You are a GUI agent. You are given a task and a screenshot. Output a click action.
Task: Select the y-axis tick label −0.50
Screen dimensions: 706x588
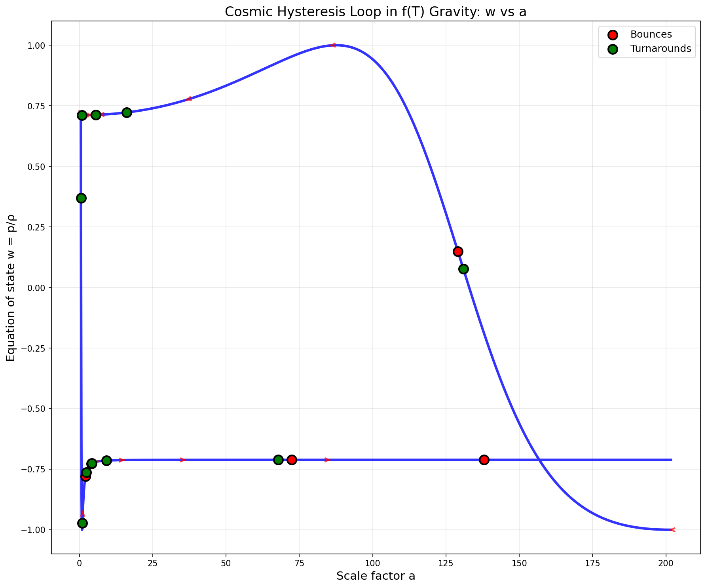tap(34, 409)
